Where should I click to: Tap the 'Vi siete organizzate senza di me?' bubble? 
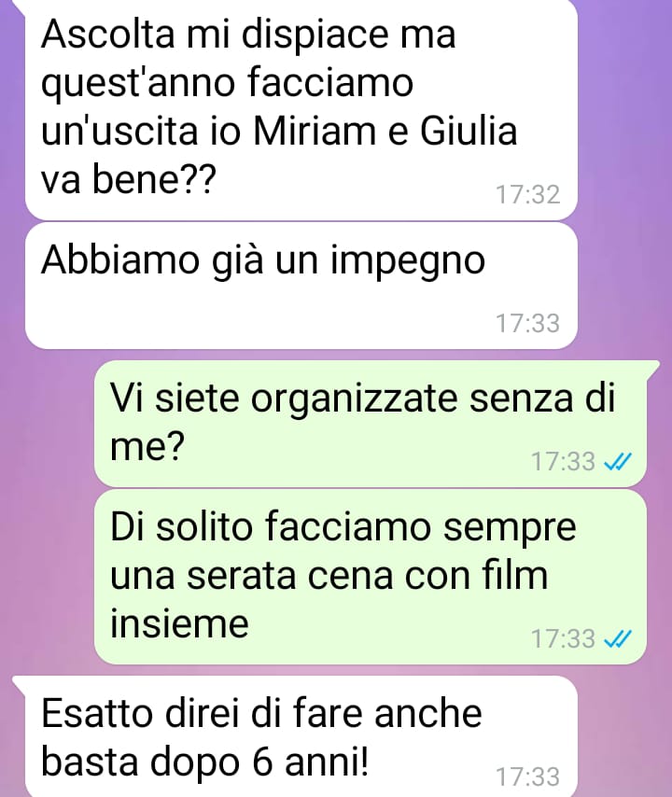[x=371, y=424]
